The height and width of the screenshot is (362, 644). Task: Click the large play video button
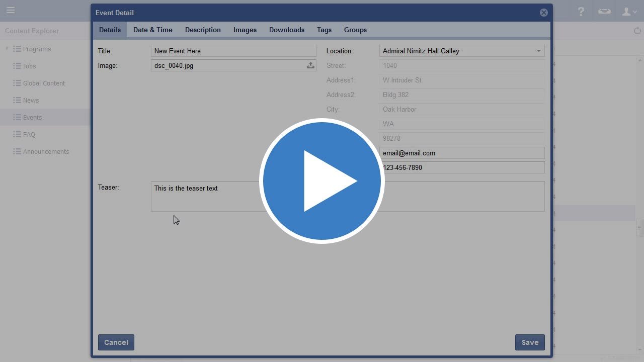322,181
